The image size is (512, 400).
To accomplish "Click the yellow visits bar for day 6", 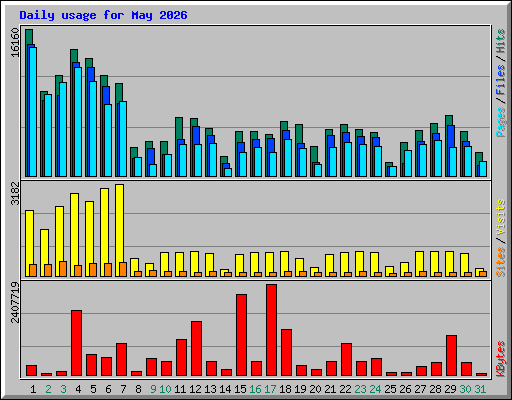I will point(105,232).
